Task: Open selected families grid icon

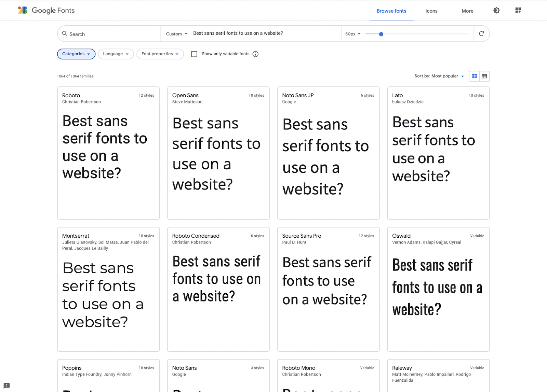Action: (x=518, y=10)
